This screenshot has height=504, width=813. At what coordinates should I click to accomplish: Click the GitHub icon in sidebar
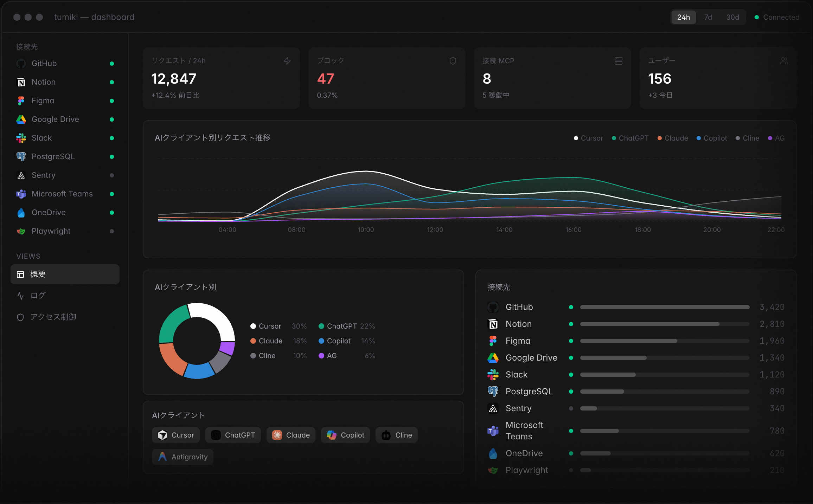pos(21,64)
